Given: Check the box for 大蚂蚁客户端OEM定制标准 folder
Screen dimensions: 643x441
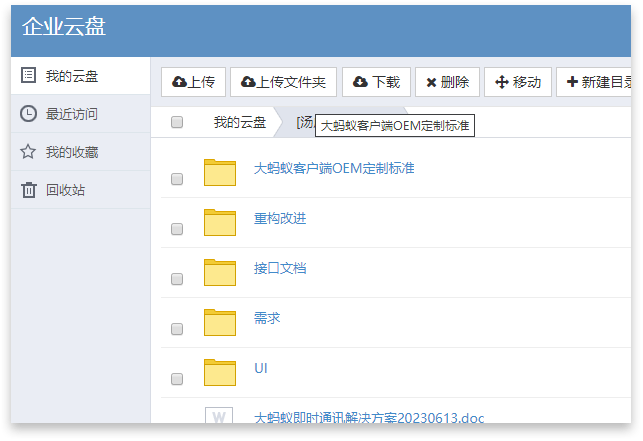Looking at the screenshot, I should coord(177,179).
